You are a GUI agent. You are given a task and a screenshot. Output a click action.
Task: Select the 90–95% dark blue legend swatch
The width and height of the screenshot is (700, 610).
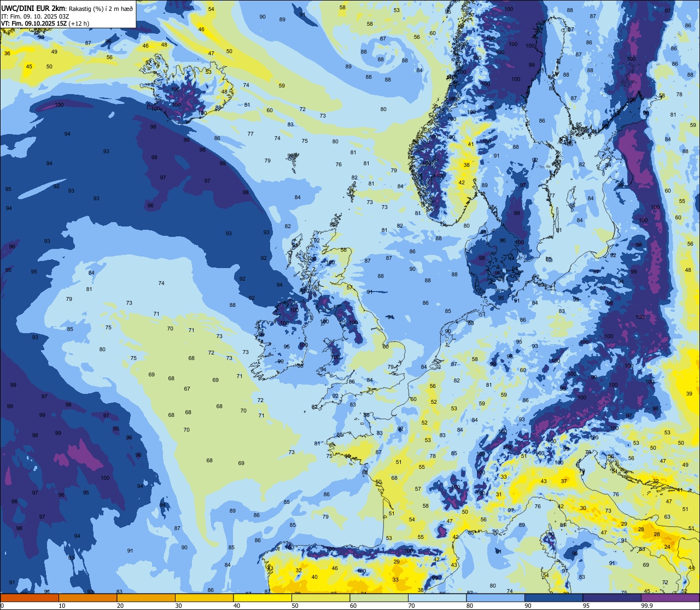pyautogui.click(x=553, y=597)
